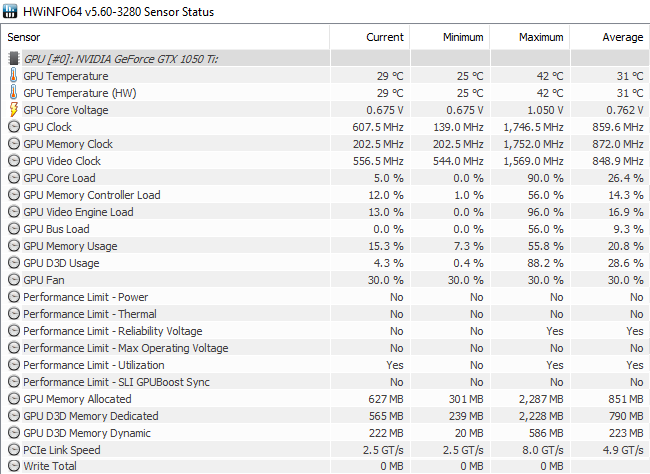Select GPU D3D Memory Dedicated row

click(326, 416)
